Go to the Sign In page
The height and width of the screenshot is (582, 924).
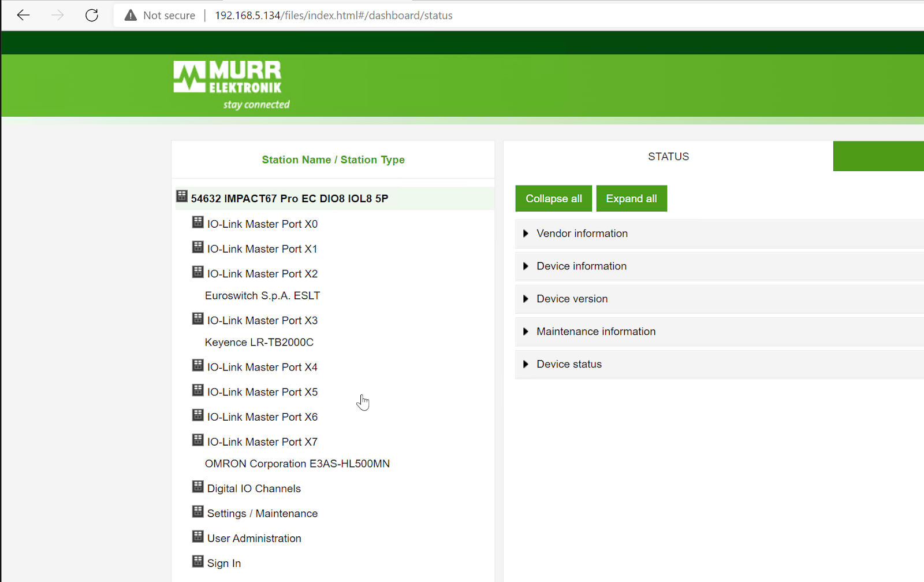[x=224, y=564]
